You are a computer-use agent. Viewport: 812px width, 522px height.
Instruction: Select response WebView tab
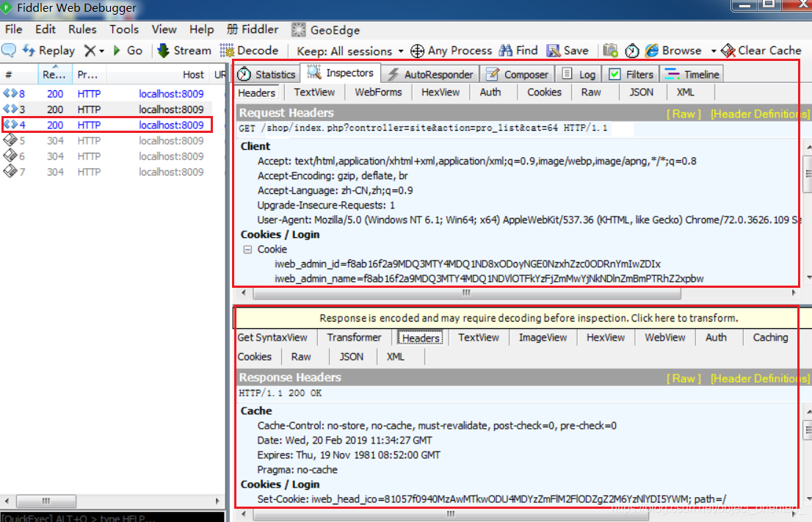665,338
